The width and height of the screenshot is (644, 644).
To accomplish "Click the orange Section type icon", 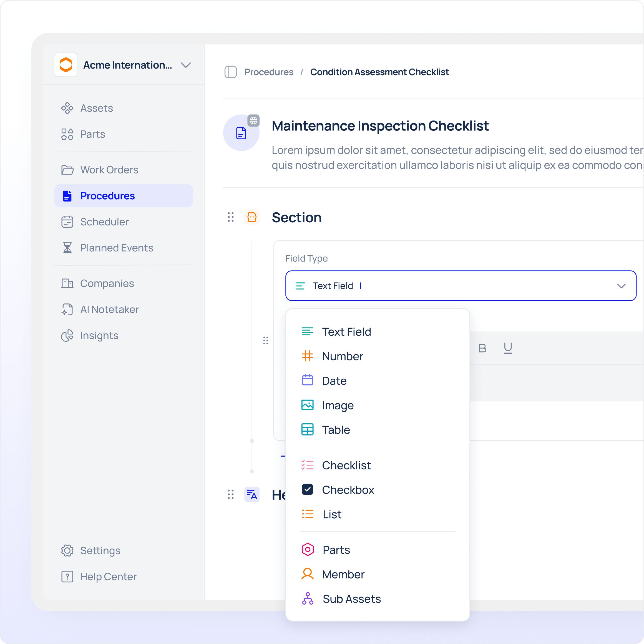I will 252,217.
